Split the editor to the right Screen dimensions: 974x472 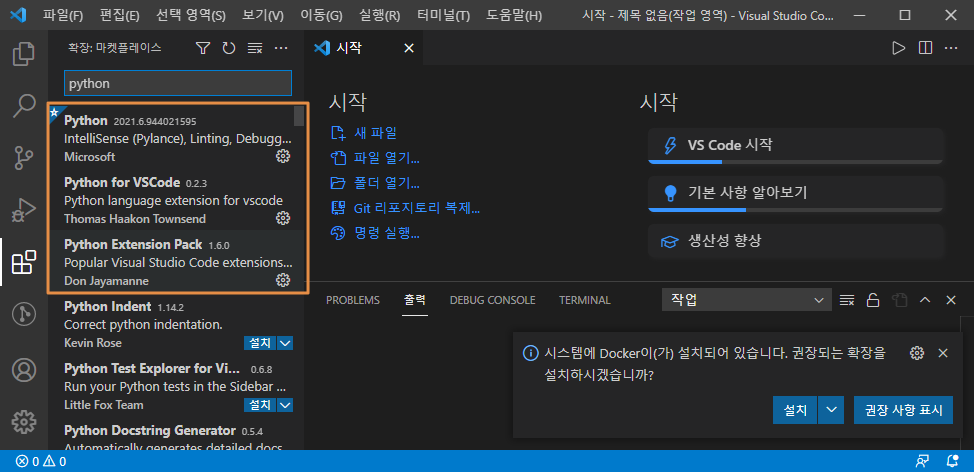tap(925, 48)
